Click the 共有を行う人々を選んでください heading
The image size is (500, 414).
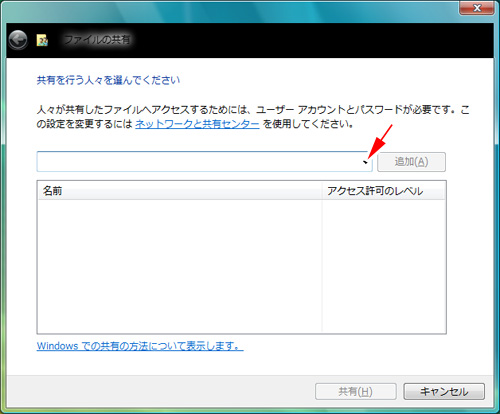pyautogui.click(x=108, y=80)
